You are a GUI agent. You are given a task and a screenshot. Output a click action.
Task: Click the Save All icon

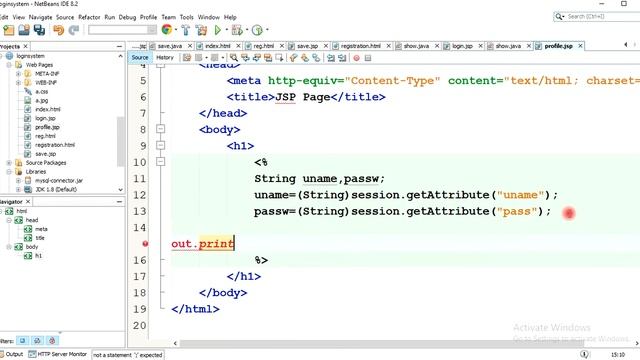(x=39, y=30)
